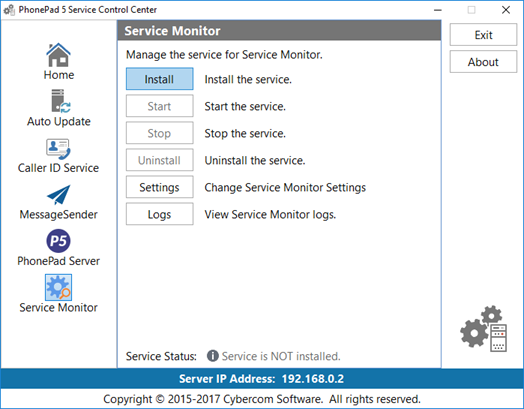Viewport: 524px width, 409px height.
Task: Click the Start service button
Action: point(159,106)
